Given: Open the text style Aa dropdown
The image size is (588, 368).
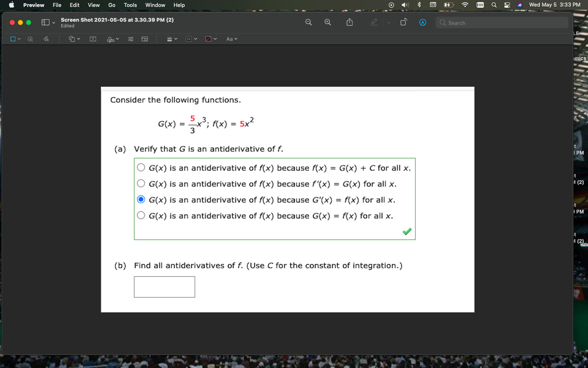Looking at the screenshot, I should [231, 39].
